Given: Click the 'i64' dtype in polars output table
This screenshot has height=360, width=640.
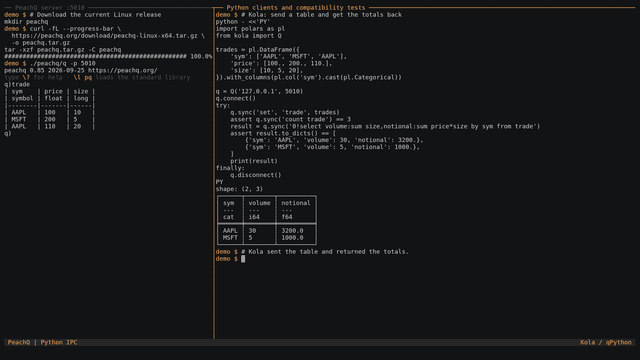Looking at the screenshot, I should click(254, 217).
